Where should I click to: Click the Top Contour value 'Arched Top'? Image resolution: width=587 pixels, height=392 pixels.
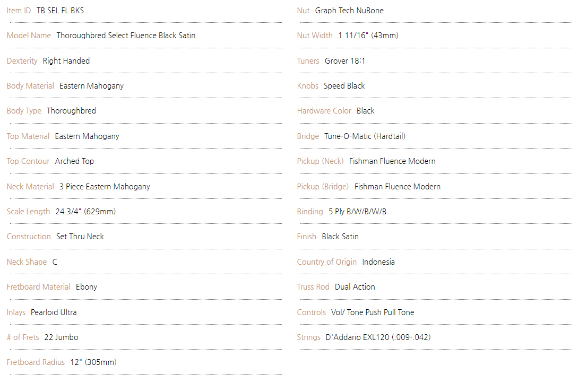click(74, 161)
